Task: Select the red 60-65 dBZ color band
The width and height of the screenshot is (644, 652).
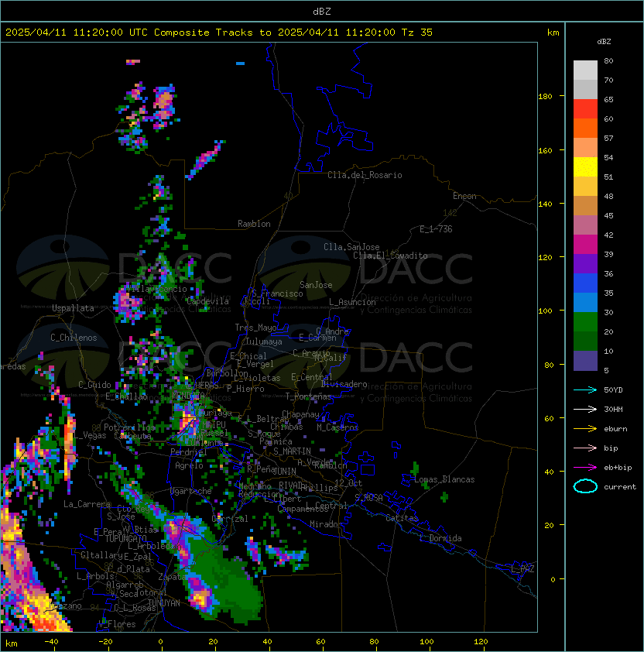Action: [585, 109]
